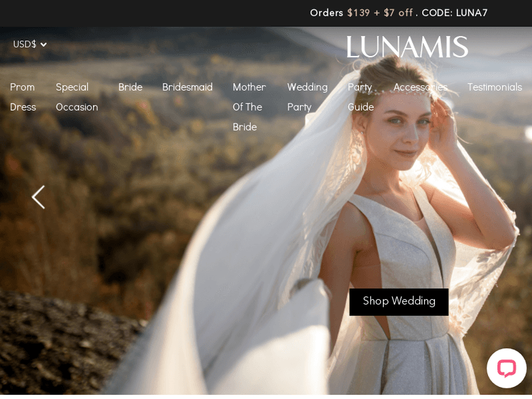Open the Bride menu item
The image size is (532, 399).
click(x=131, y=87)
